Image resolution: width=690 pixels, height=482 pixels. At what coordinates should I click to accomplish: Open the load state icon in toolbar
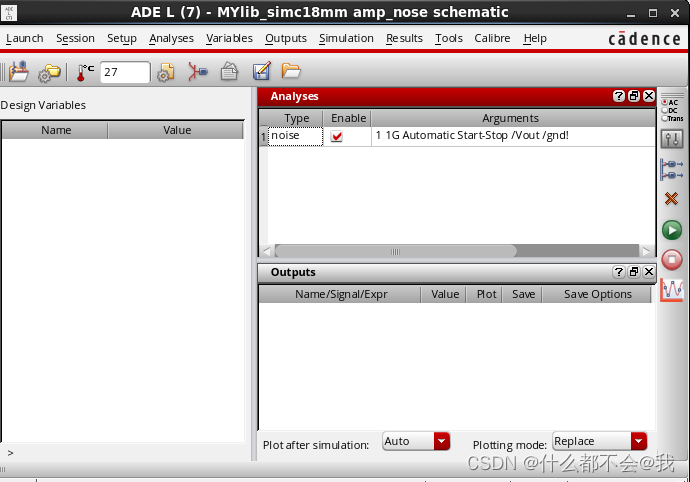coord(18,72)
